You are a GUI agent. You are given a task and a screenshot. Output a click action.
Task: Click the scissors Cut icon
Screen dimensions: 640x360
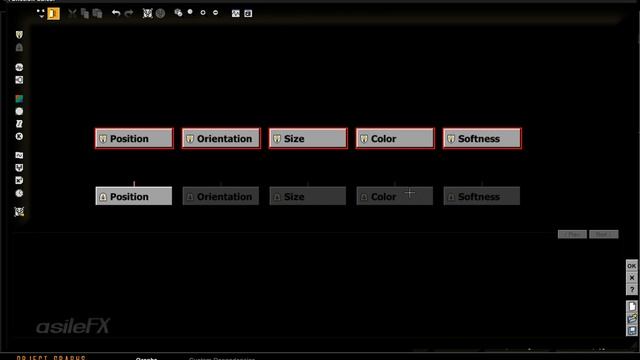pyautogui.click(x=72, y=13)
